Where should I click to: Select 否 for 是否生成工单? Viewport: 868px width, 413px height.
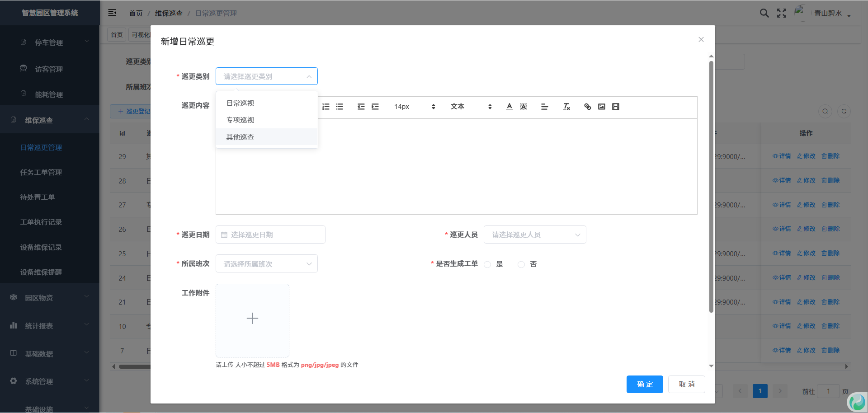tap(522, 264)
